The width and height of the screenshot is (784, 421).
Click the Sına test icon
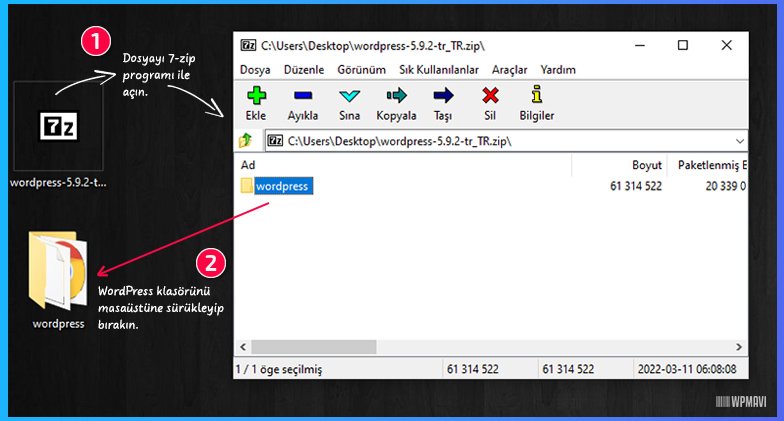[349, 95]
